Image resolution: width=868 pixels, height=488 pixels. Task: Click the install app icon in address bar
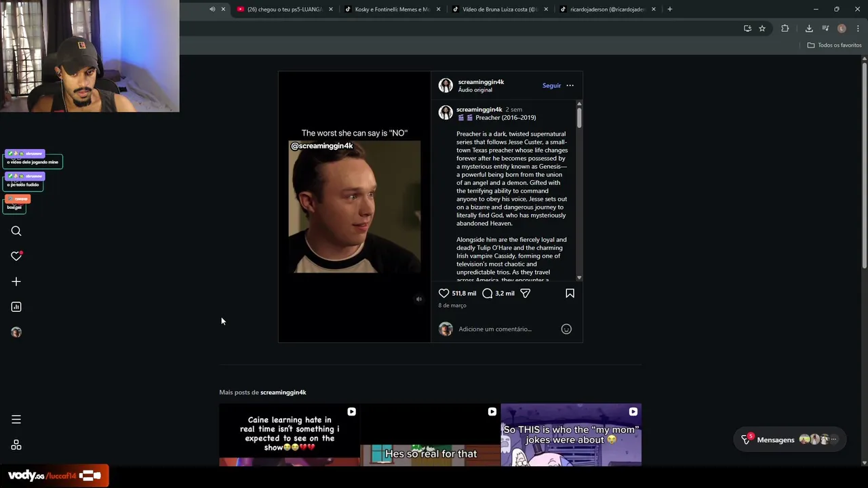(x=747, y=28)
